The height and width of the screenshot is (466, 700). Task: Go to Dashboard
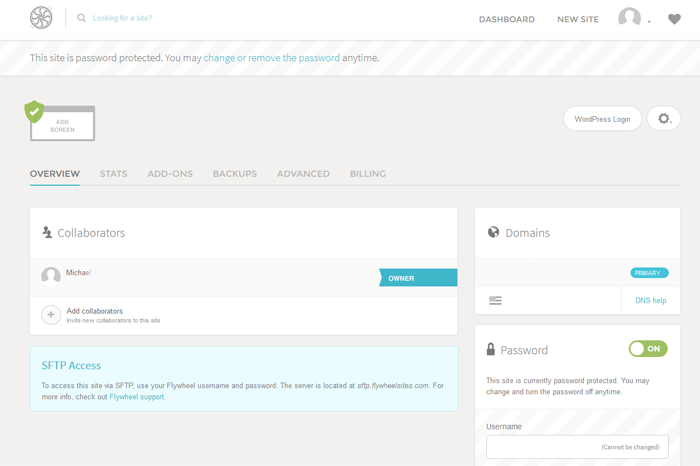point(507,19)
